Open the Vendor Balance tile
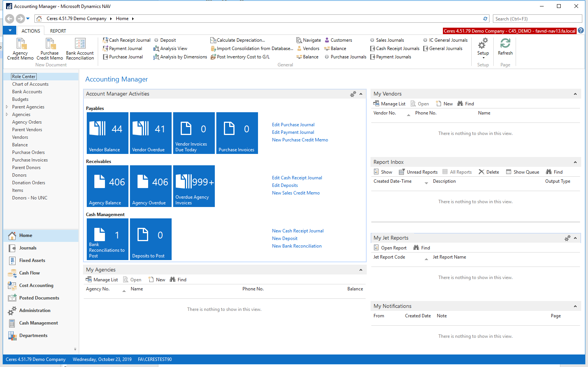The image size is (588, 367). tap(108, 133)
